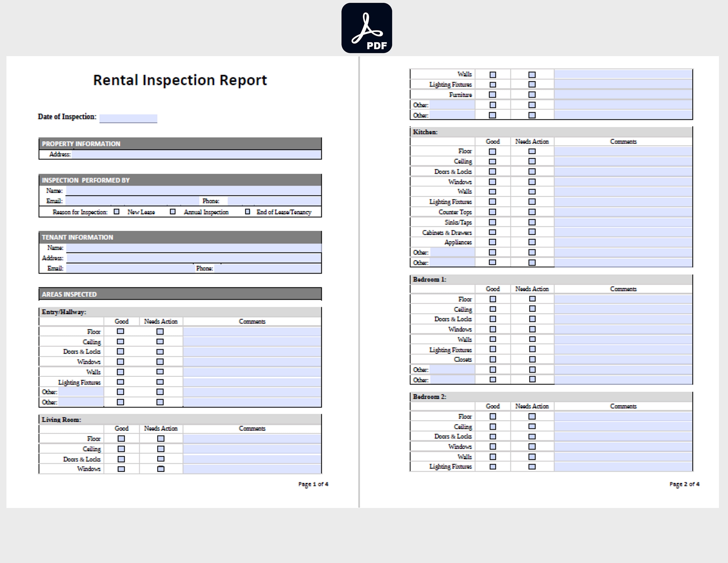Image resolution: width=728 pixels, height=563 pixels.
Task: Tick Needs Action for Bedroom 2 Windows
Action: [532, 446]
